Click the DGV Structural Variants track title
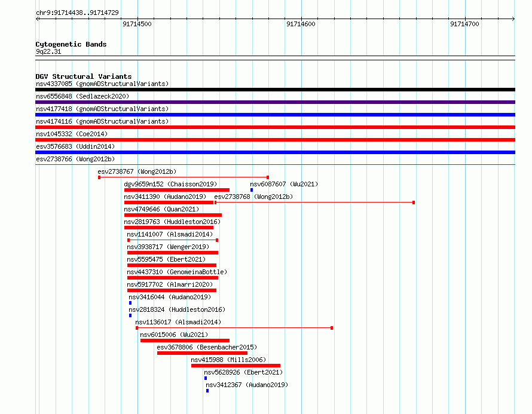 click(84, 76)
